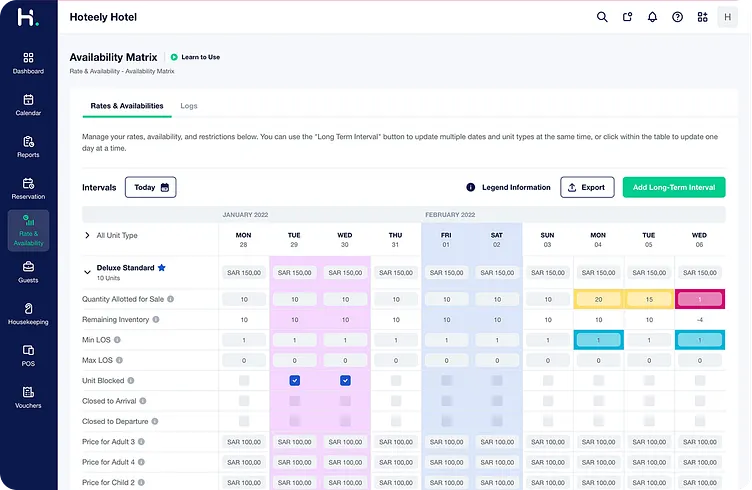
Task: Edit Price for Adult 4 on SAT 02
Action: (497, 462)
